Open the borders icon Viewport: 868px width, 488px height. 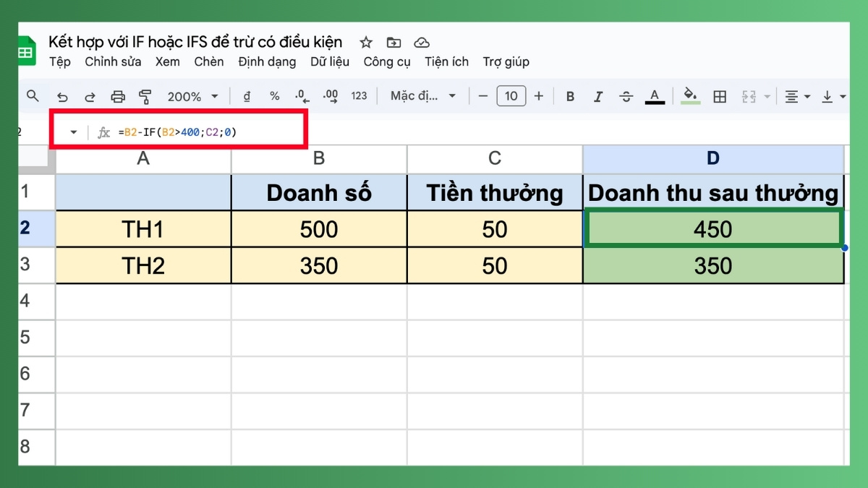719,95
